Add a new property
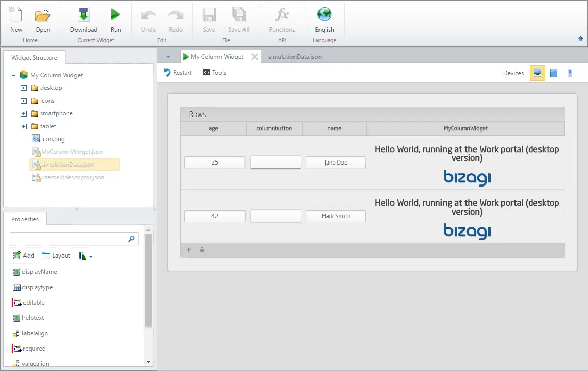This screenshot has width=588, height=371. click(23, 256)
